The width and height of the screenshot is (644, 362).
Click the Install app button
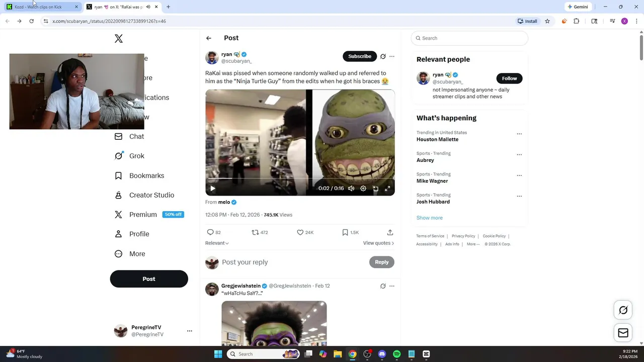(x=528, y=21)
